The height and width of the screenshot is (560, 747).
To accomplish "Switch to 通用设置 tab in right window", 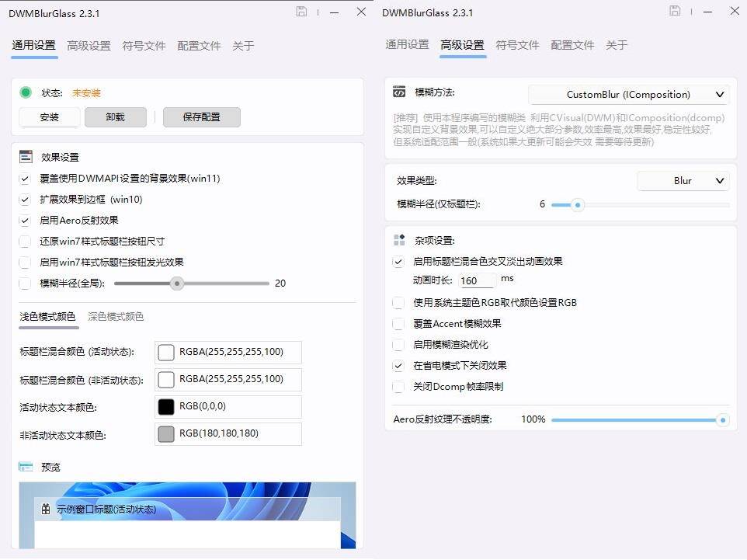I will [408, 45].
